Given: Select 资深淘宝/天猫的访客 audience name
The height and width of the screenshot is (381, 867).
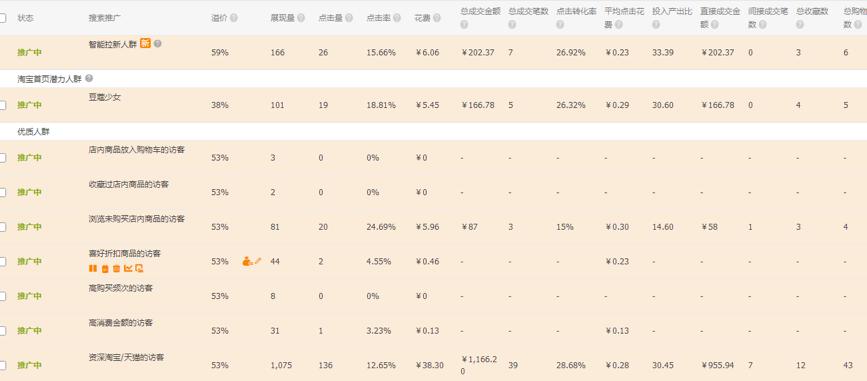Looking at the screenshot, I should pos(126,357).
